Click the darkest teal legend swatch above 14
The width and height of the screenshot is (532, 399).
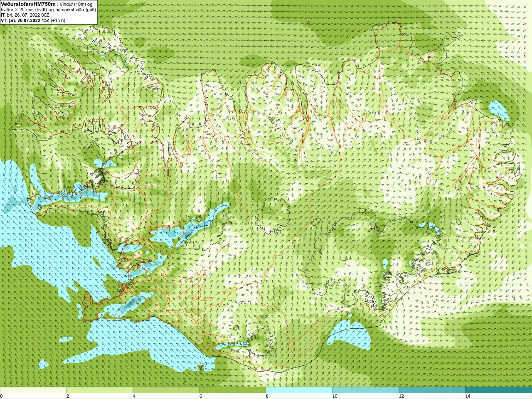(499, 390)
